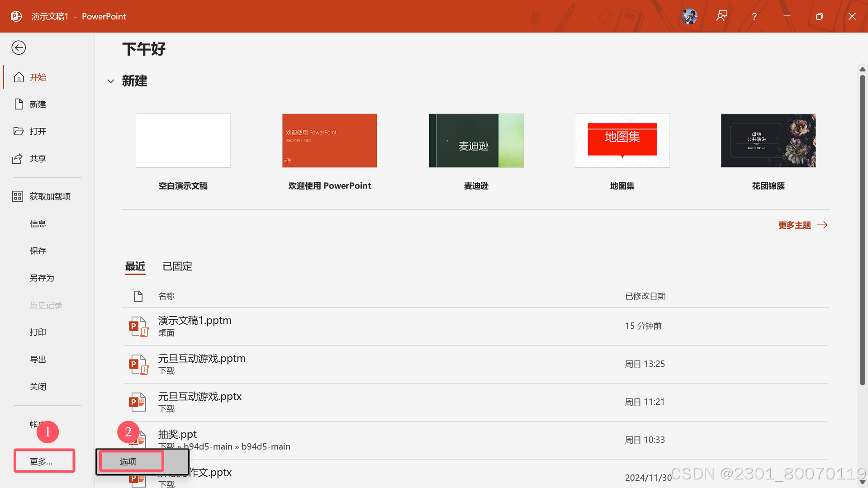Sort by the 名称 column header
The height and width of the screenshot is (488, 868).
(x=166, y=296)
